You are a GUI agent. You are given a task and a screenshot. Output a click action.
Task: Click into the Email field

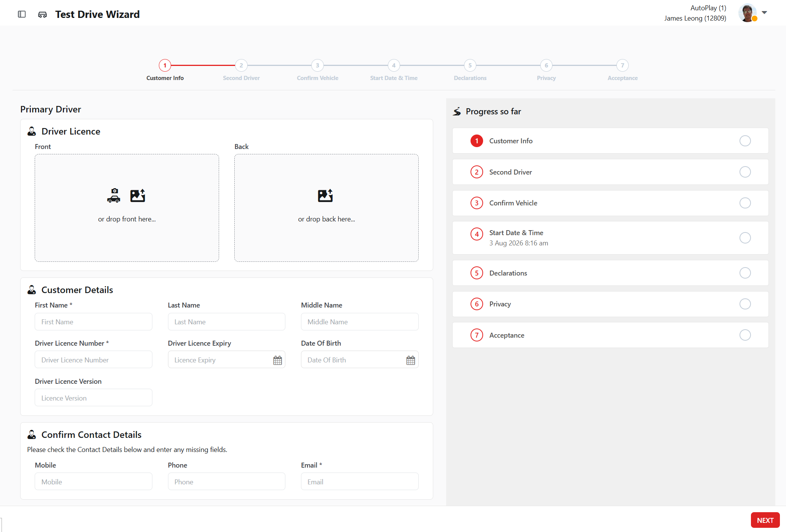click(x=360, y=482)
